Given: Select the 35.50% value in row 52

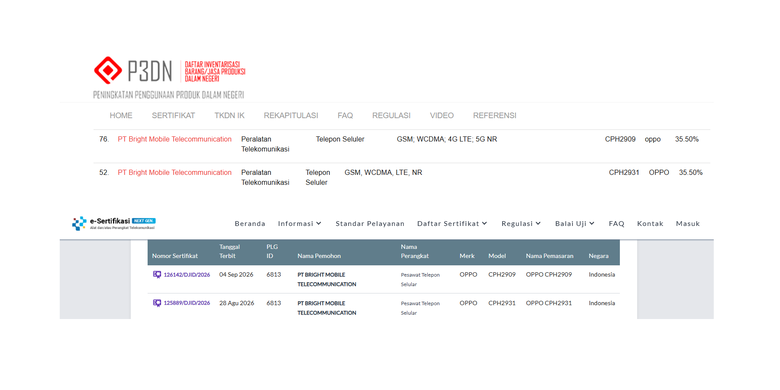Looking at the screenshot, I should pos(690,173).
